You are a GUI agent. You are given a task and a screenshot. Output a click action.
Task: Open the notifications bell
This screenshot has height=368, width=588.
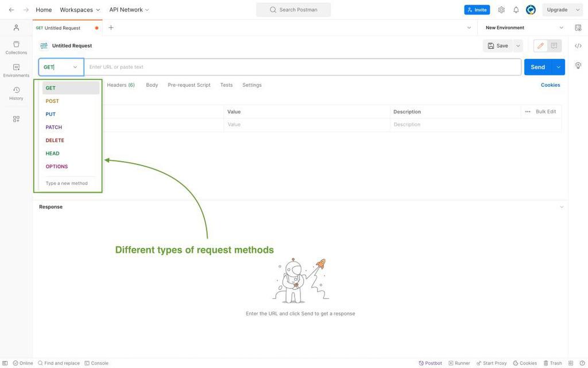[516, 10]
